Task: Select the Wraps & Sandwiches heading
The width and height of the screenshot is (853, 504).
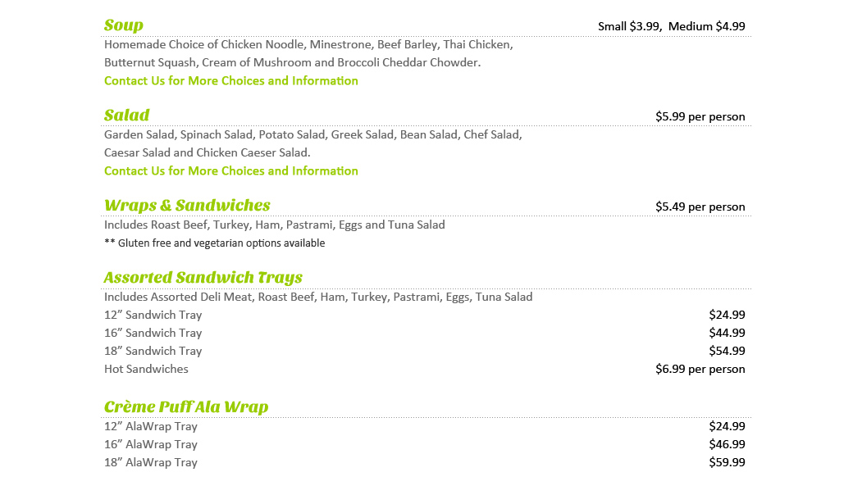Action: point(187,206)
